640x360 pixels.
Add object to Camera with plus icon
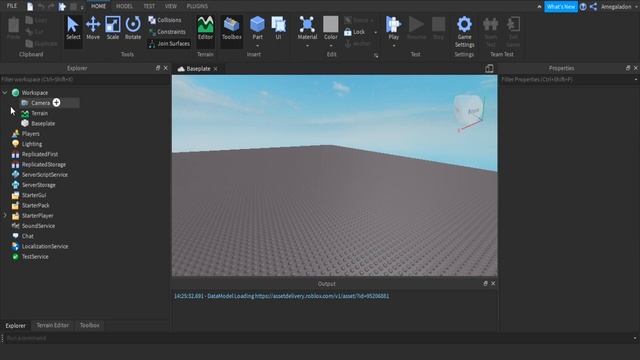[56, 102]
